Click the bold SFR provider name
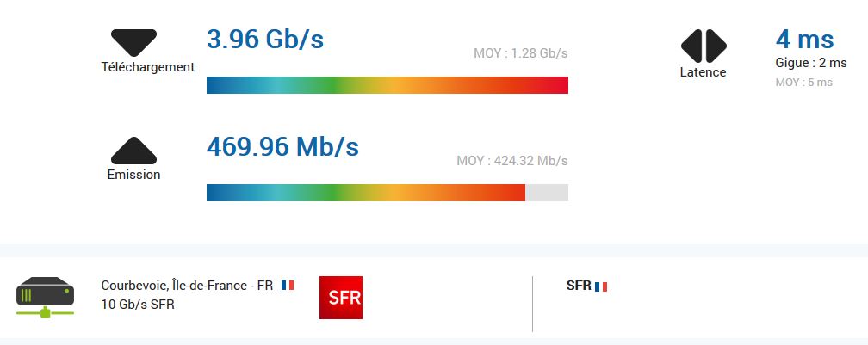 pyautogui.click(x=578, y=286)
